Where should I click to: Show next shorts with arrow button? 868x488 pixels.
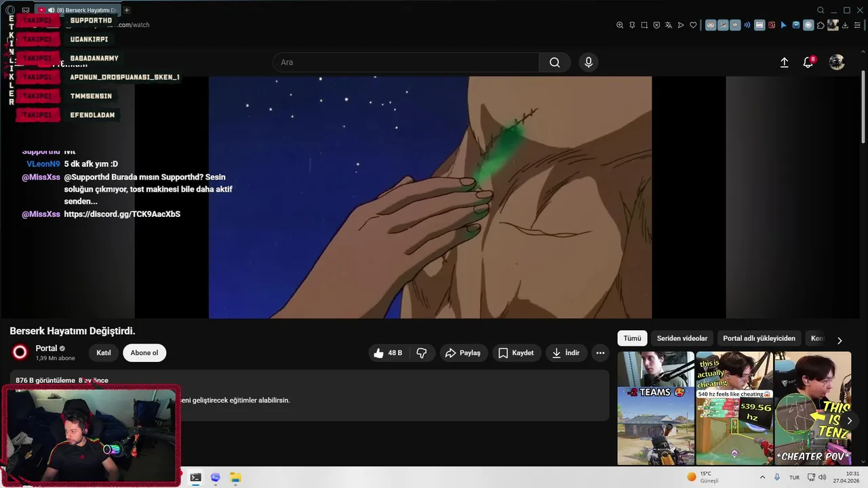click(x=849, y=421)
